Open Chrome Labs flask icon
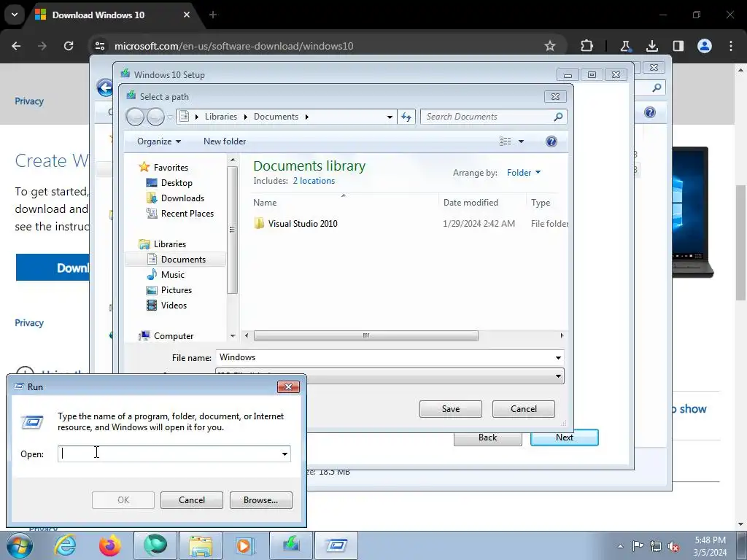Screen dimensions: 747x560 (x=625, y=46)
